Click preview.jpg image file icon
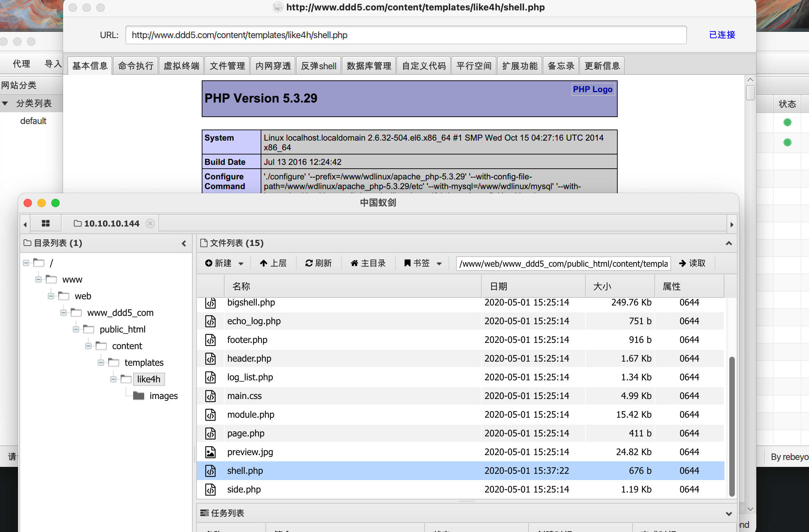This screenshot has width=809, height=532. (210, 452)
